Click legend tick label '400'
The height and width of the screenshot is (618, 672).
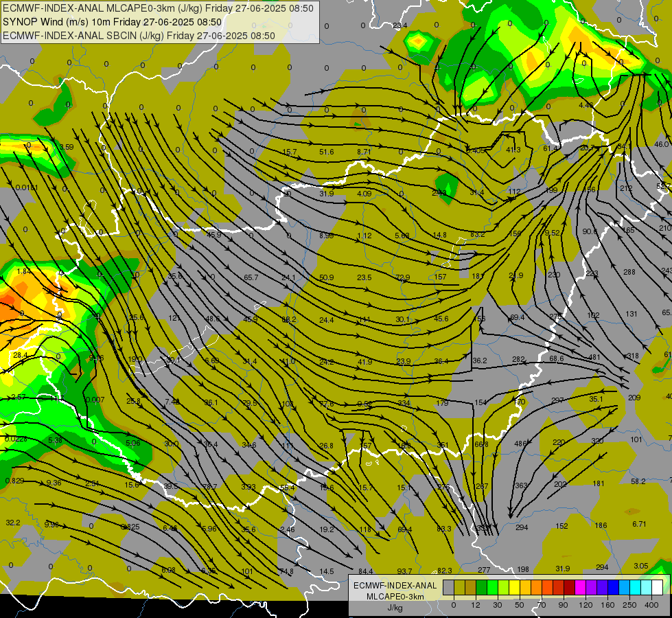pos(651,605)
